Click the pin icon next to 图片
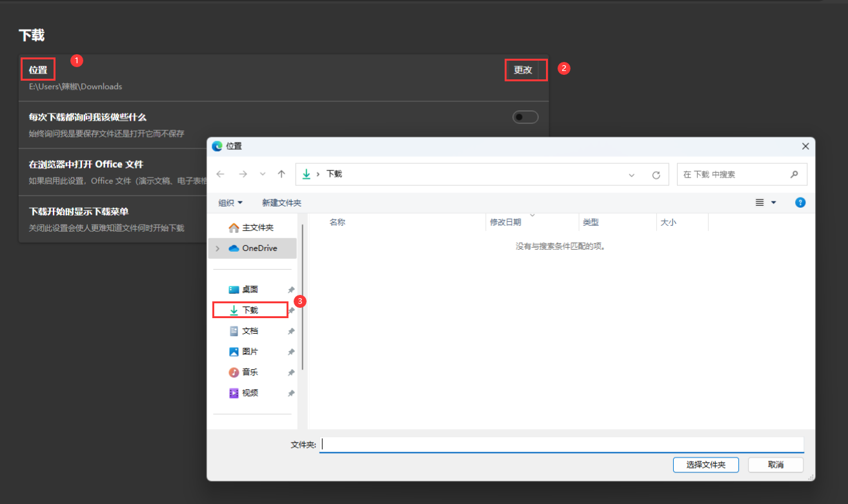 pyautogui.click(x=291, y=352)
